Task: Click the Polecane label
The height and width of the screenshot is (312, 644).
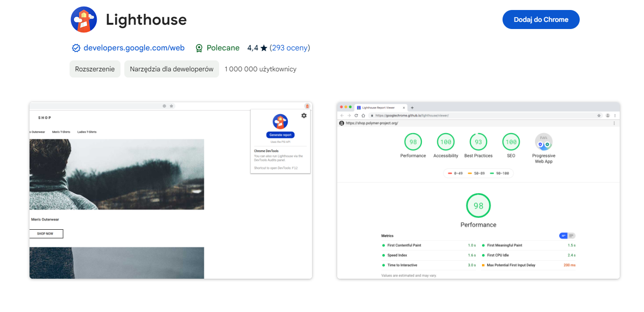Action: pos(223,48)
